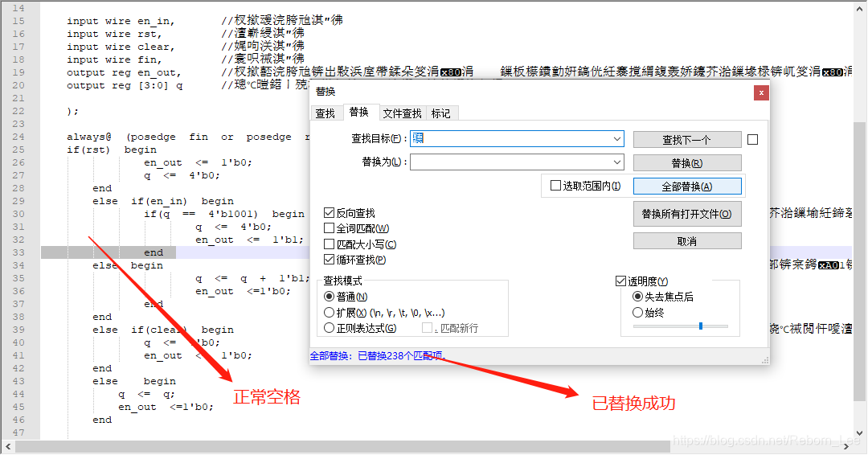Screen dimensions: 868x455
Task: Close the 替换 dialog with red X
Action: coord(761,92)
